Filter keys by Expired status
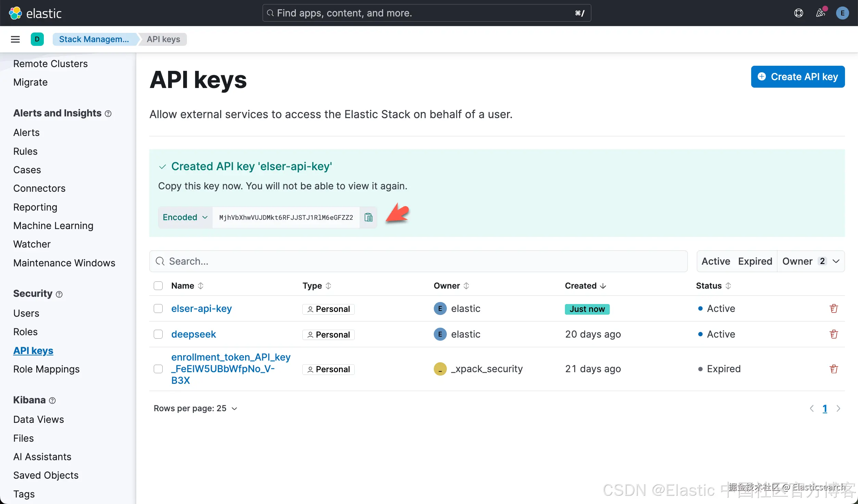The width and height of the screenshot is (858, 504). pos(755,262)
